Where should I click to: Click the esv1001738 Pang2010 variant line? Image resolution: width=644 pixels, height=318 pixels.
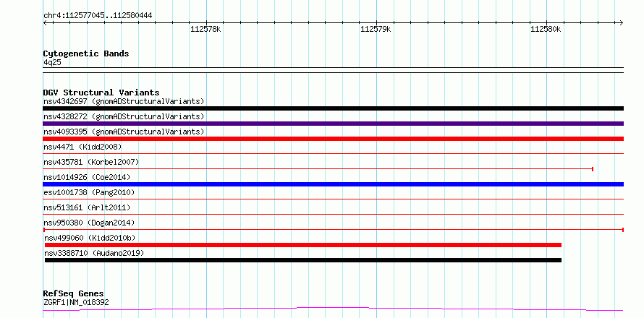pos(333,199)
